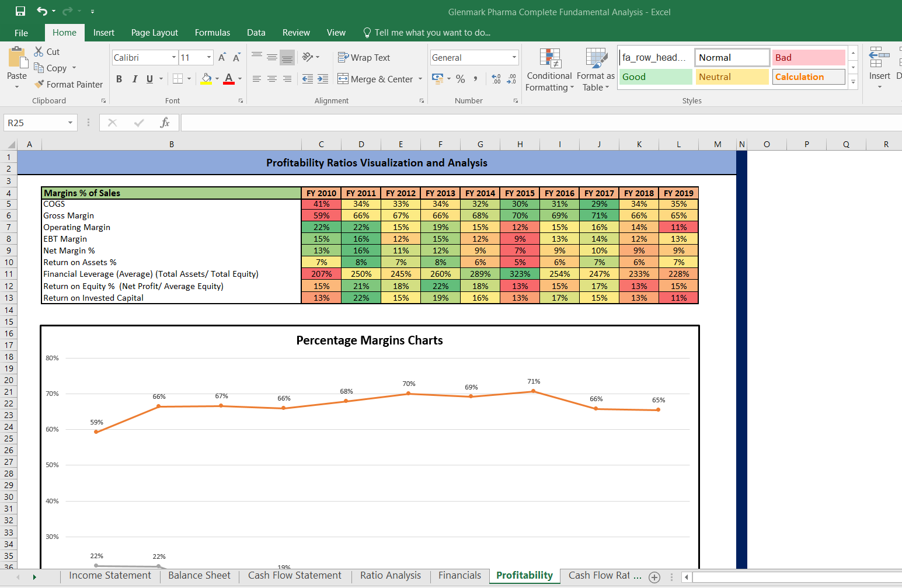Switch to the Insert ribbon tab

click(x=104, y=33)
